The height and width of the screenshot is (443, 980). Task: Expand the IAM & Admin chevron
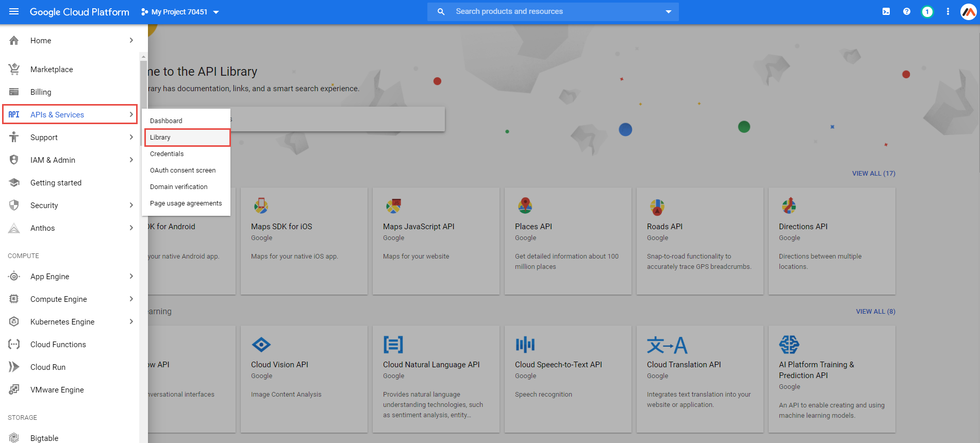coord(131,160)
